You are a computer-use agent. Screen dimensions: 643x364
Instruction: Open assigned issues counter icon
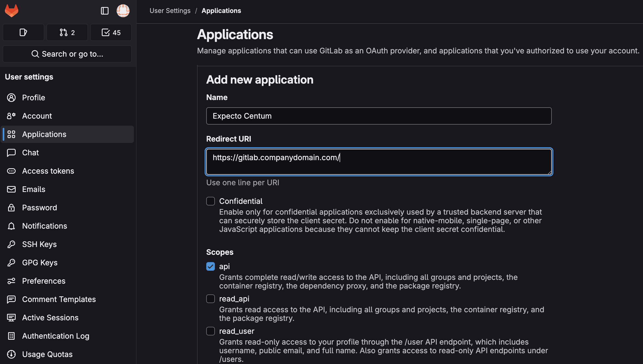tap(23, 32)
